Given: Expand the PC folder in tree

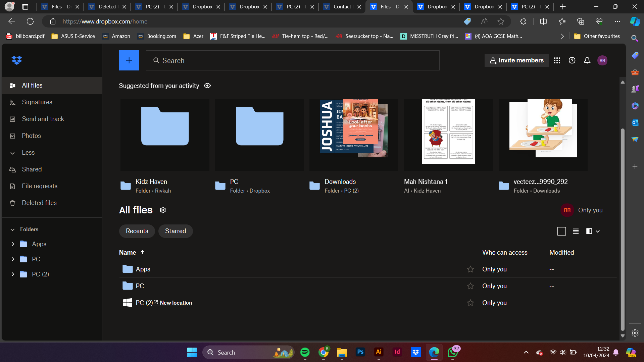Looking at the screenshot, I should pos(13,259).
